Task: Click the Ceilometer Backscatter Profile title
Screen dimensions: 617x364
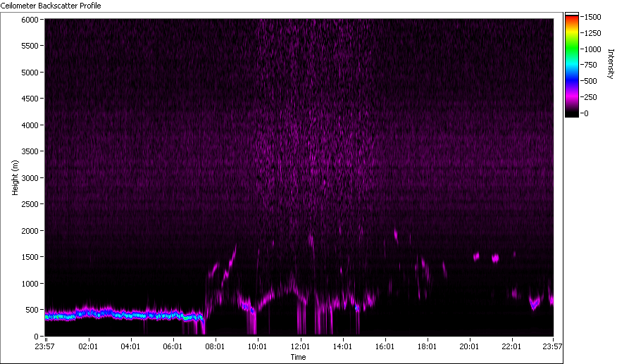Action: coord(51,6)
